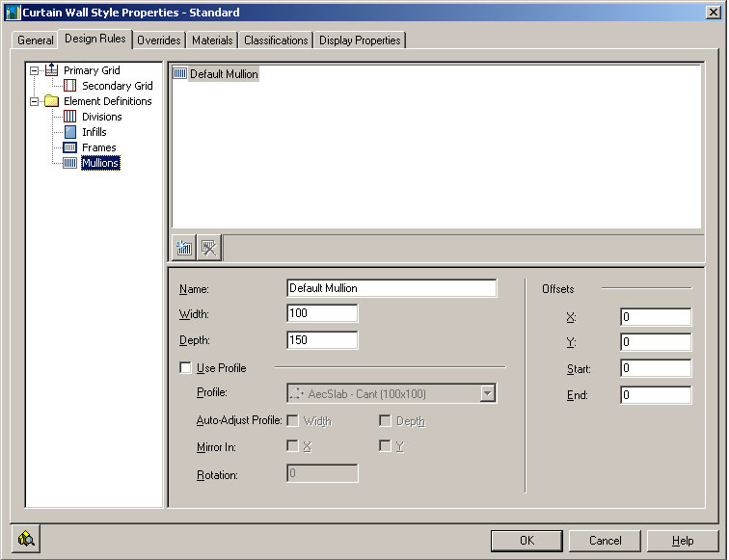Viewport: 729px width, 560px height.
Task: Click the Divisions icon in the tree
Action: click(x=69, y=117)
